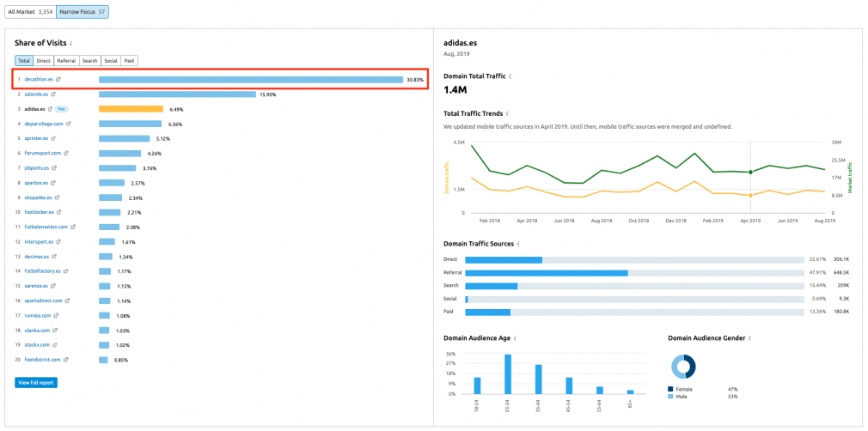The height and width of the screenshot is (431, 868).
Task: Open external link icon next to futbolfactory.es
Action: coord(66,271)
